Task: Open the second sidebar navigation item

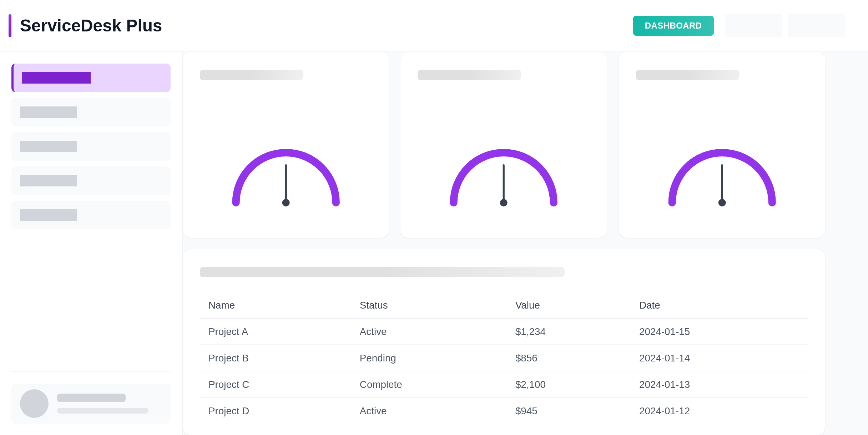Action: 91,112
